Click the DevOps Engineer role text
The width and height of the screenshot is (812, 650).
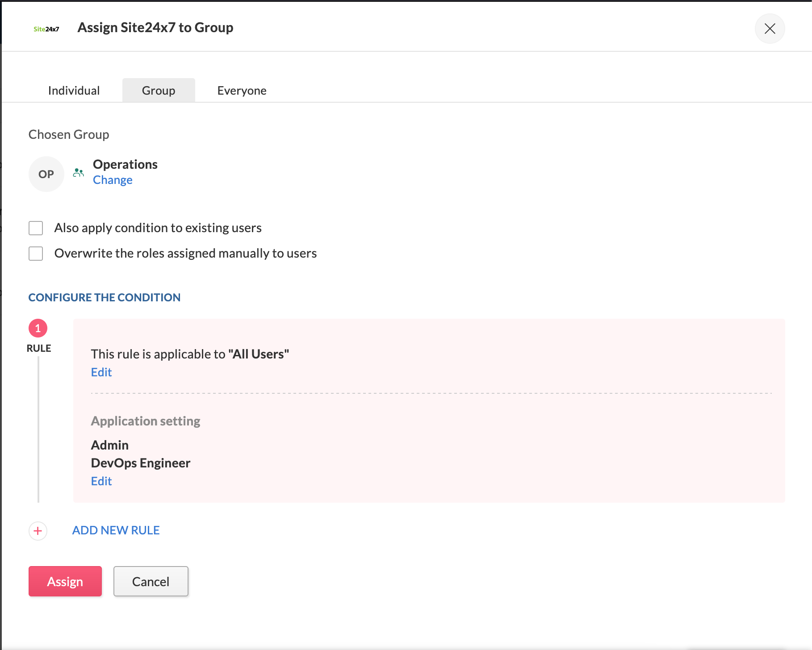click(141, 463)
